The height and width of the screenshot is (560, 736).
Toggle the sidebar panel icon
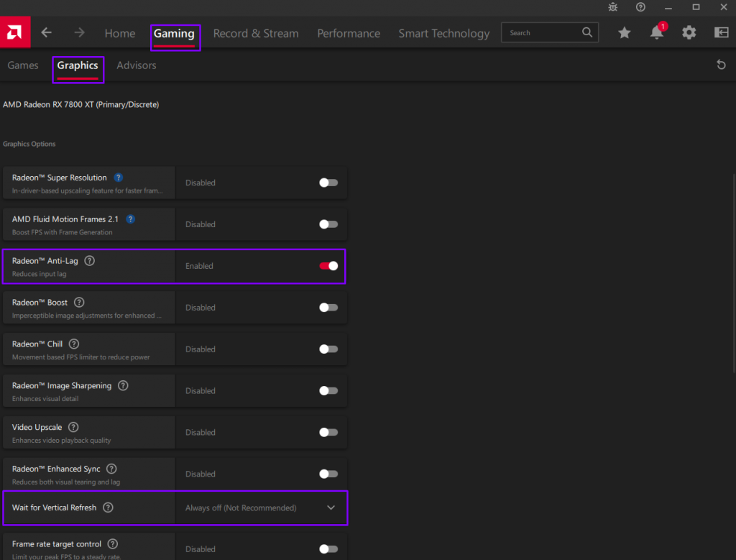(721, 32)
